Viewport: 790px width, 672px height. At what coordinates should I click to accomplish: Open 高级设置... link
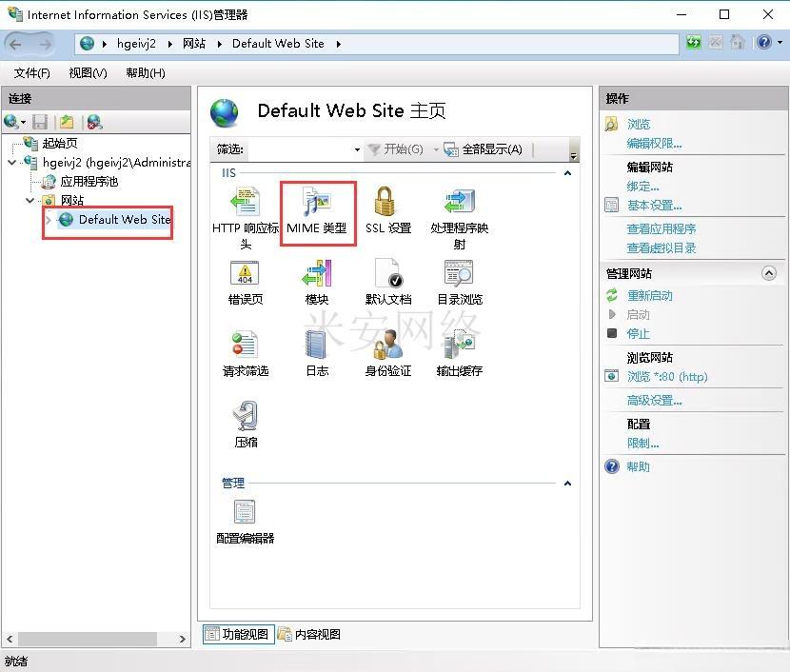(654, 401)
